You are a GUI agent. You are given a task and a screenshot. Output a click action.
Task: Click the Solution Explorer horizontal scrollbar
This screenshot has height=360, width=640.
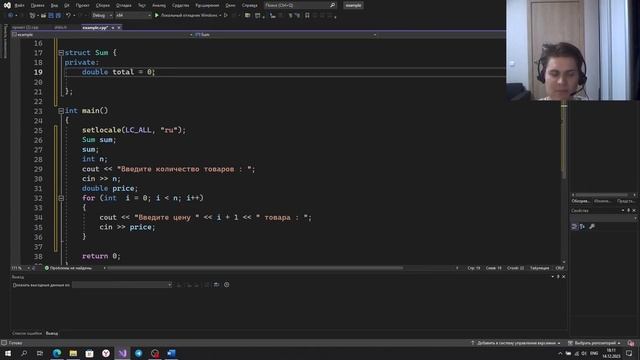point(603,195)
